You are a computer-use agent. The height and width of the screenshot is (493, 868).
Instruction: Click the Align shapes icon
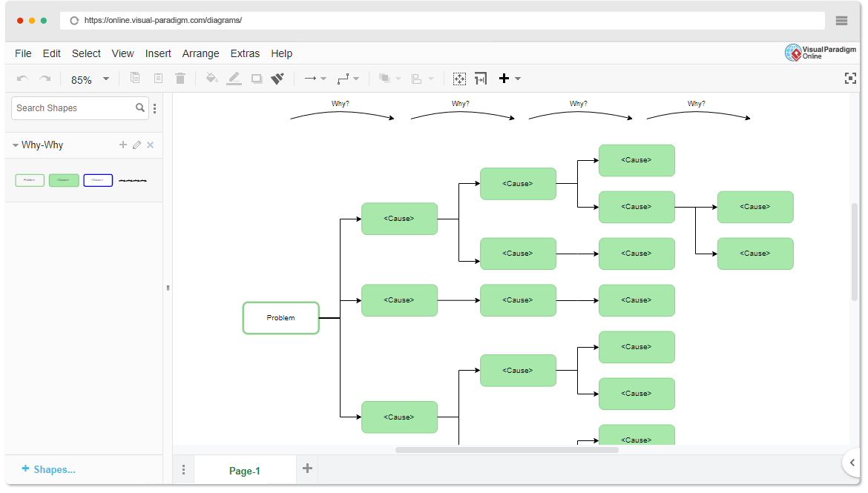pos(417,79)
